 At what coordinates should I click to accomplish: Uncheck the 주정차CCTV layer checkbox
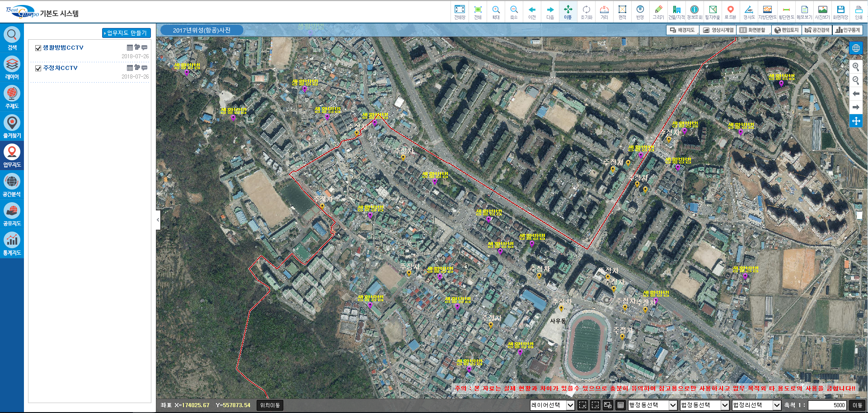(38, 68)
